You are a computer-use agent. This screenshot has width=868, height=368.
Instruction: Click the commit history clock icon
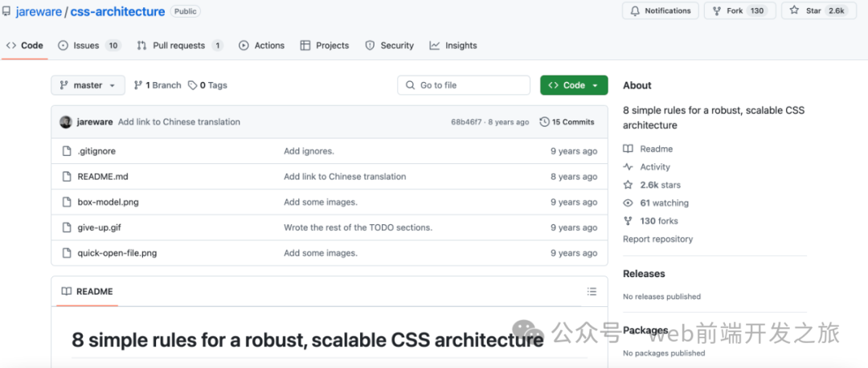click(x=544, y=122)
